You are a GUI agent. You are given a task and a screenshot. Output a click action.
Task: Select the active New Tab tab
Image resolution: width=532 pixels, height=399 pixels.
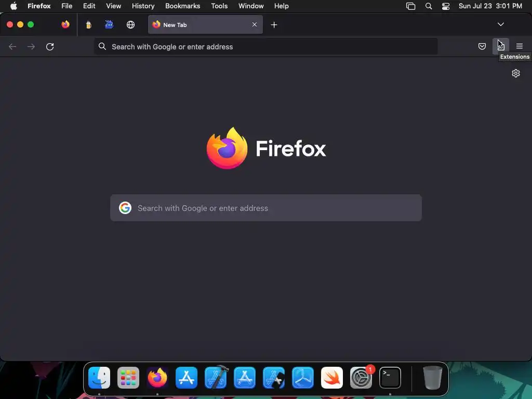205,24
